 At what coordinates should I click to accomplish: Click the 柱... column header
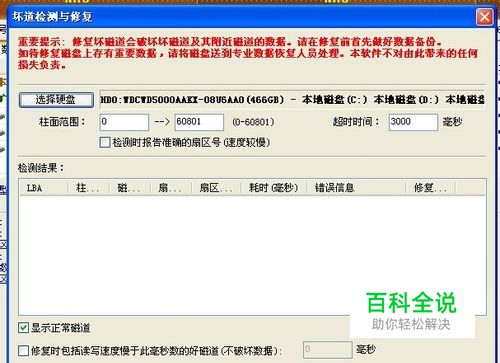click(x=88, y=188)
